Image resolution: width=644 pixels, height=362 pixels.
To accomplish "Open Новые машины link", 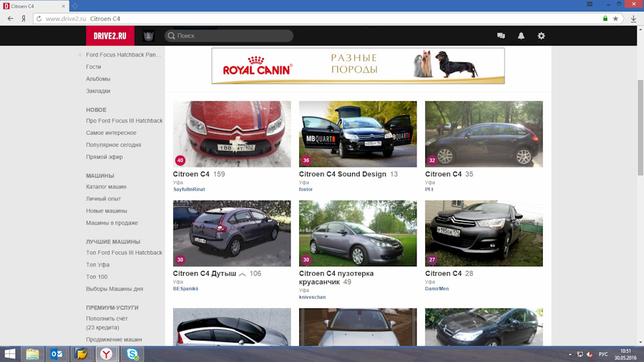I will [107, 210].
